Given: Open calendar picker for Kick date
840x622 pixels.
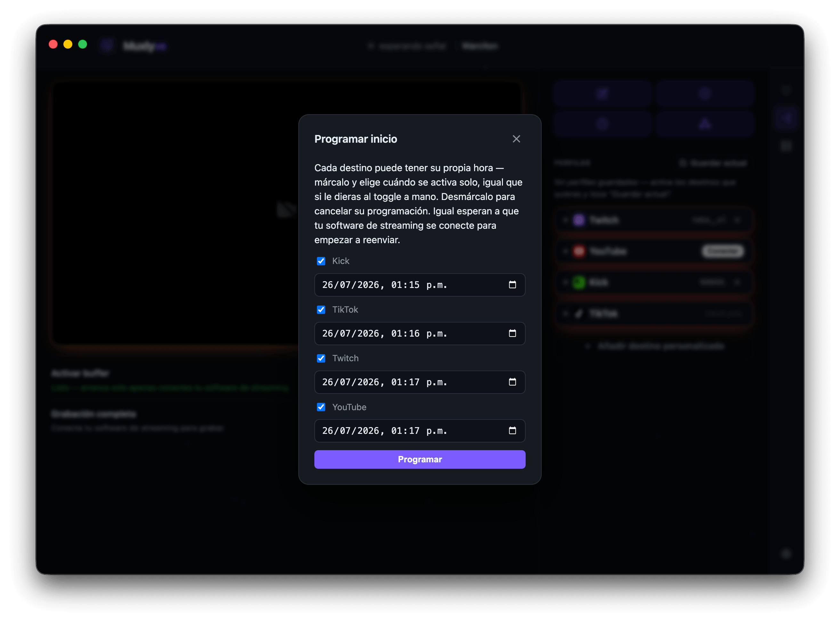Looking at the screenshot, I should point(512,285).
